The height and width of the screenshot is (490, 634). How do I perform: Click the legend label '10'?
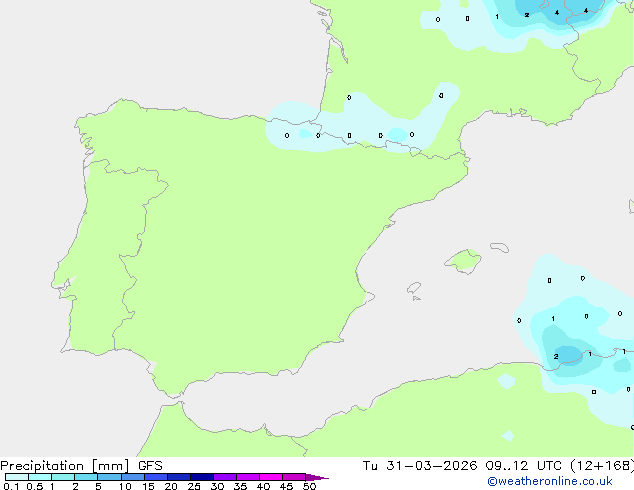point(125,486)
